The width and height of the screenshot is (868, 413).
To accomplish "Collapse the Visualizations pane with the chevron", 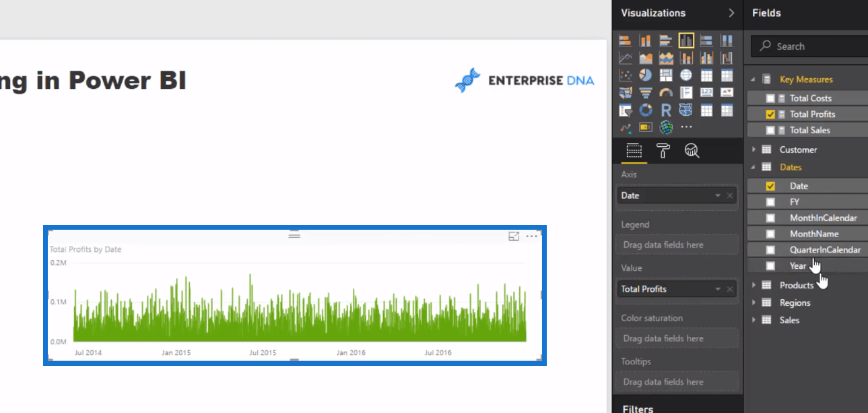I will [x=731, y=13].
